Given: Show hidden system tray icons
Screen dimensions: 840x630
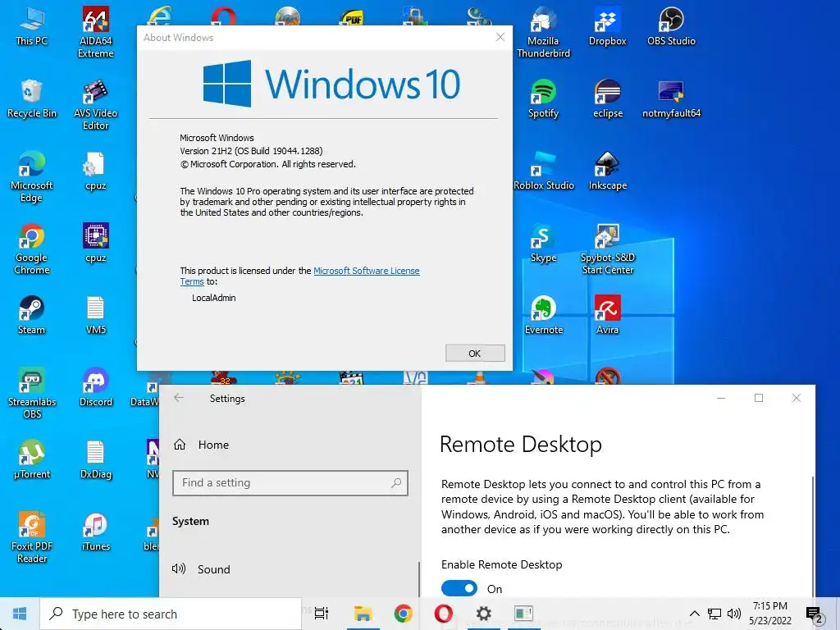Looking at the screenshot, I should [x=694, y=614].
